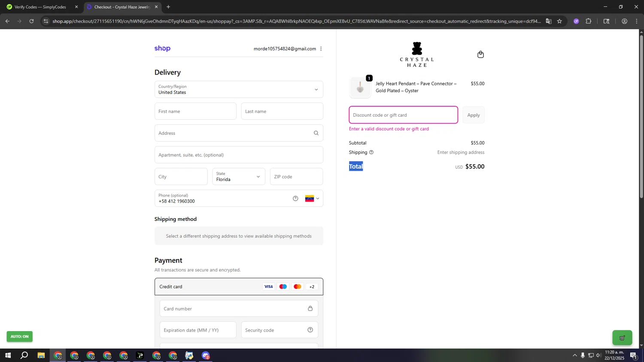Screen dimensions: 644x362
Task: Click the page vertical scrollbar
Action: 641,116
